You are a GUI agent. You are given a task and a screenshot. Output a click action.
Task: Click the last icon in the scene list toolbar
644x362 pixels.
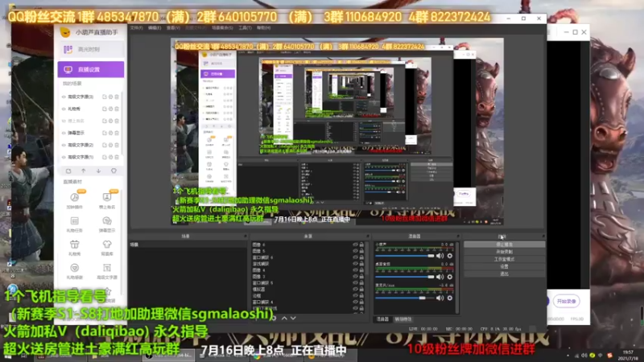(114, 171)
